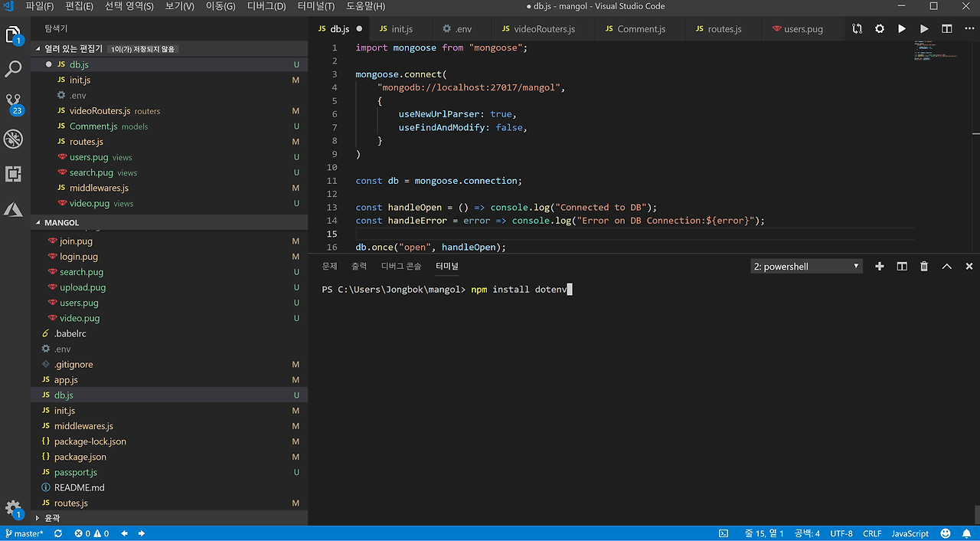Open the Debug view in activity bar

coord(14,139)
